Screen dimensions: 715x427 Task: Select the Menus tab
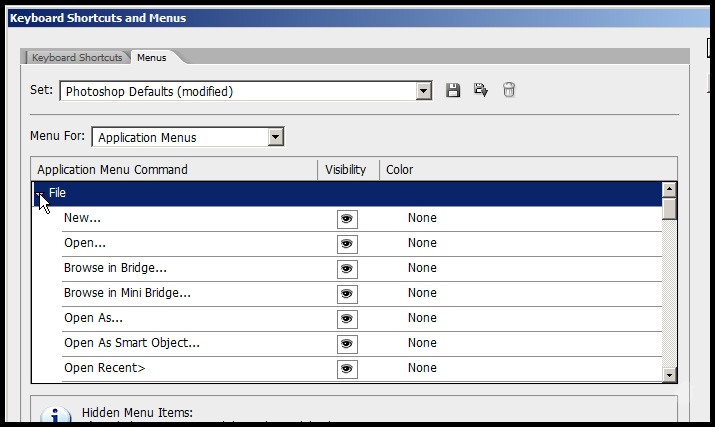click(x=152, y=58)
